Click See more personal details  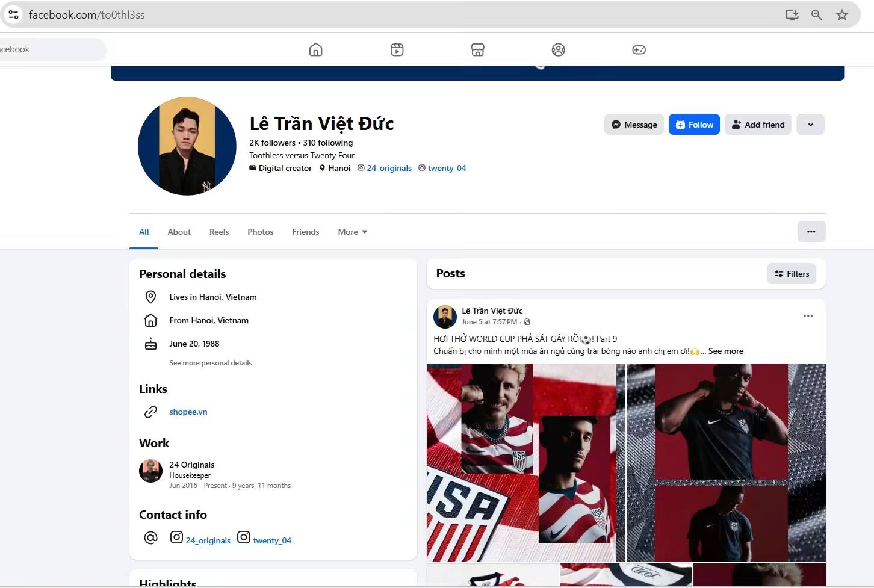coord(211,363)
